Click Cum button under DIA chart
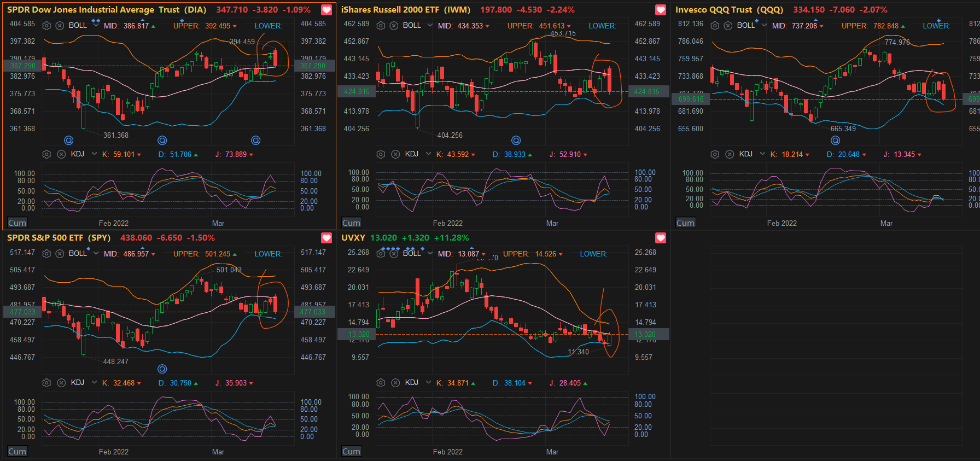Screen dimensions: 980x461 click(x=17, y=223)
